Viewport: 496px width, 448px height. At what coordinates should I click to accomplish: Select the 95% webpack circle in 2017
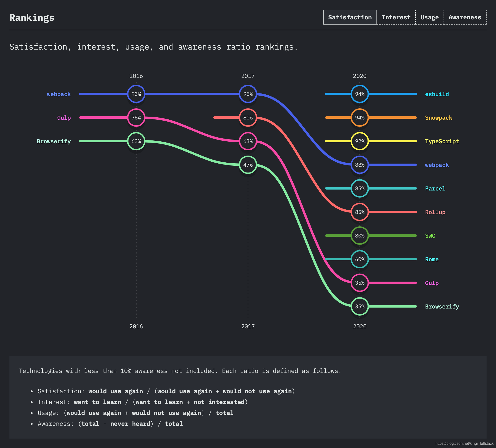coord(248,94)
